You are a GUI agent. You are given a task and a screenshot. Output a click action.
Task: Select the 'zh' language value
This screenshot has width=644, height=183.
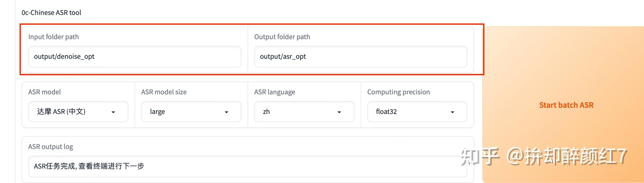click(266, 112)
